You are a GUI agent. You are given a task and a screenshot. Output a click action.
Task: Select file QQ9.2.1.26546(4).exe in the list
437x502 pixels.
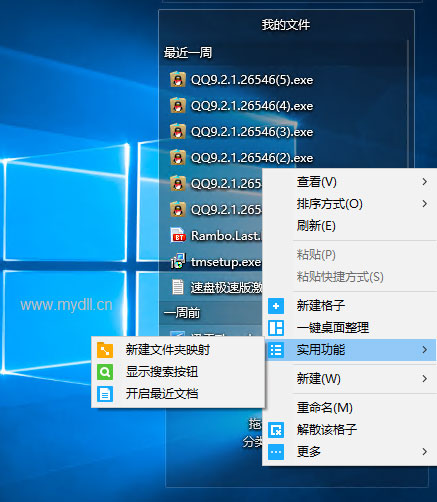[x=252, y=106]
